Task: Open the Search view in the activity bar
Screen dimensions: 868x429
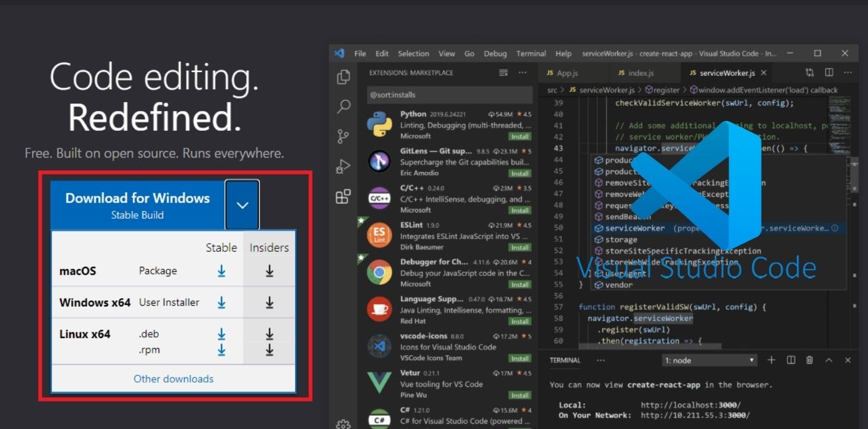Action: [344, 106]
